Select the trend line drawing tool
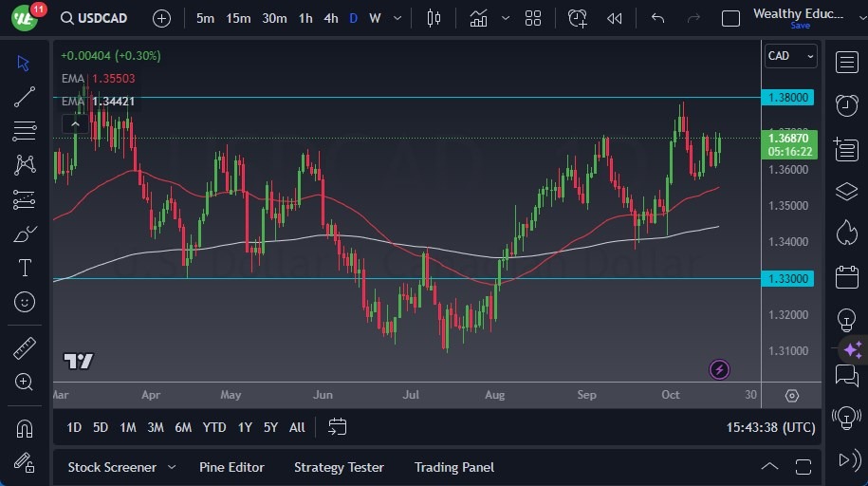This screenshot has height=486, width=868. coord(25,97)
